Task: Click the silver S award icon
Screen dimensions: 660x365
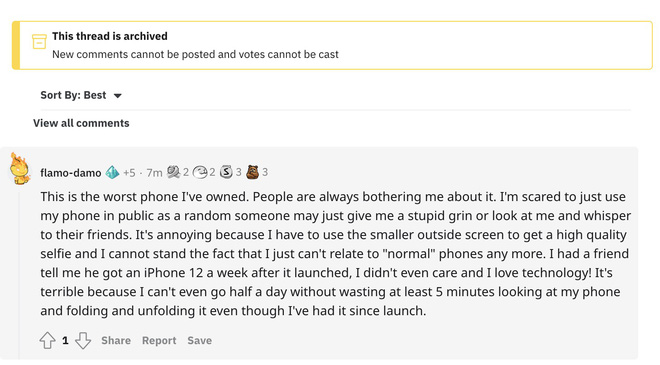Action: [x=226, y=172]
